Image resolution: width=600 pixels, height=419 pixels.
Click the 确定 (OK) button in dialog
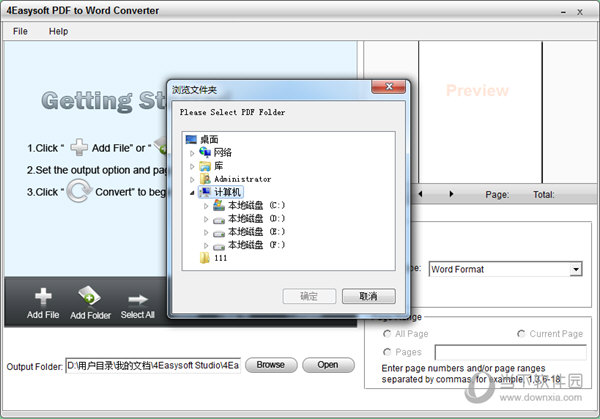point(309,296)
